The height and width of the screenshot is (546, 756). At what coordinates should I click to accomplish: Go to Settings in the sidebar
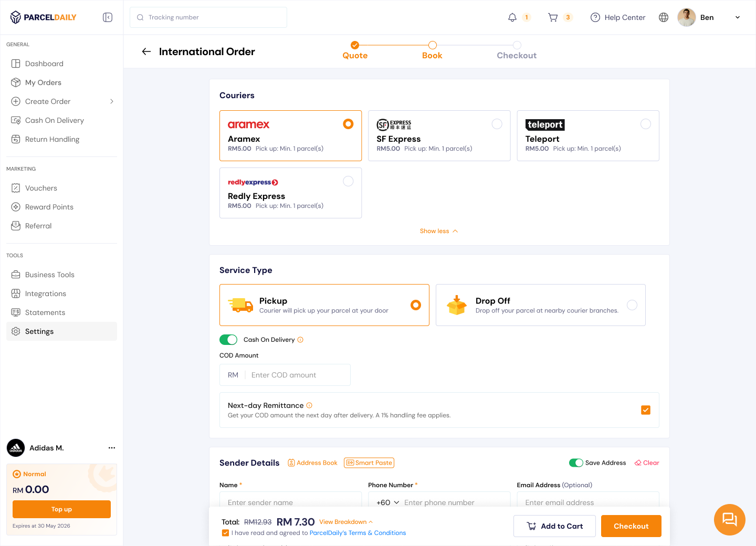coord(39,331)
